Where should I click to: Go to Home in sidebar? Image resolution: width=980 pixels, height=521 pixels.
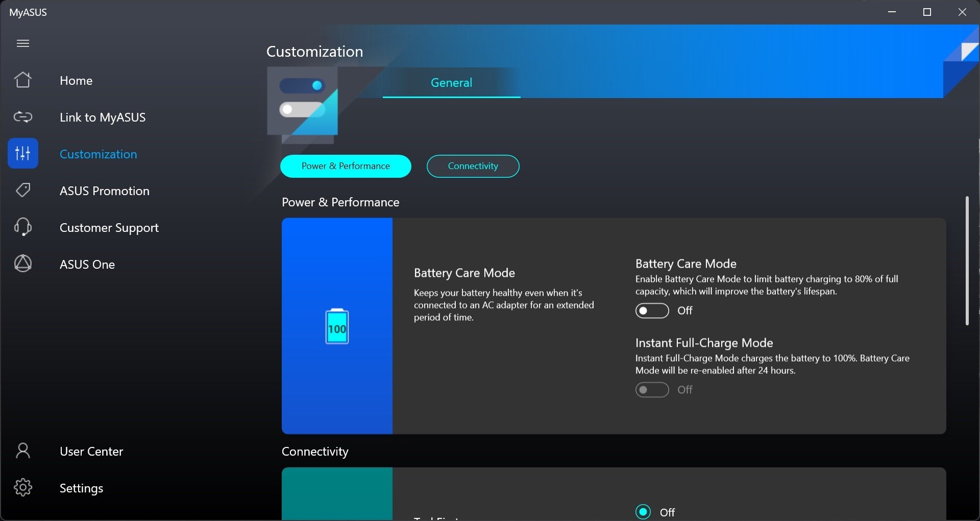(x=76, y=80)
